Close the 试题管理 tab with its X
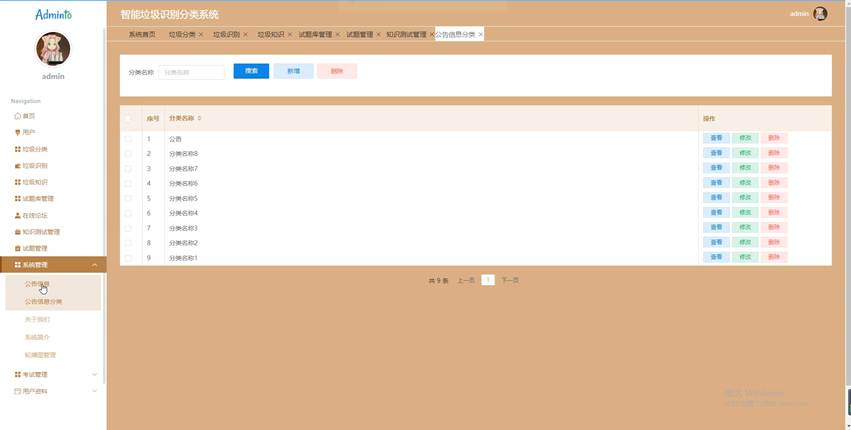The width and height of the screenshot is (851, 430). coord(378,34)
